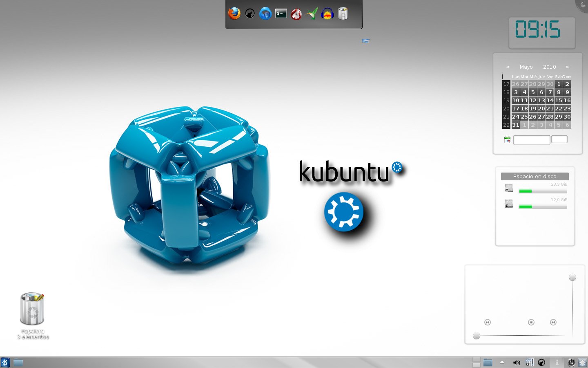Click the folder task entry beside launcher

(18, 362)
